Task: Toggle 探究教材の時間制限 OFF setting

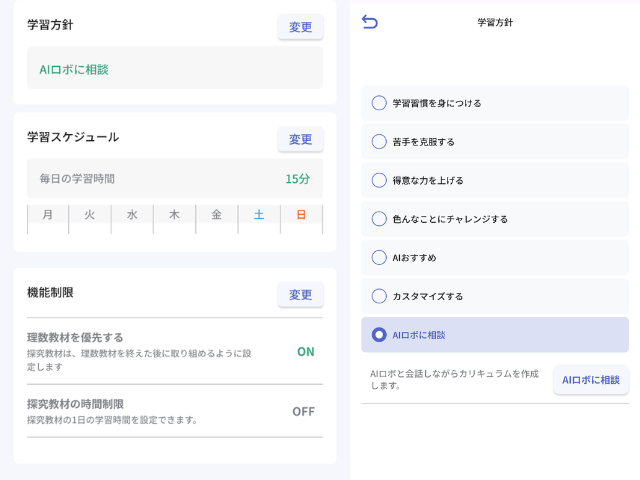Action: click(303, 411)
